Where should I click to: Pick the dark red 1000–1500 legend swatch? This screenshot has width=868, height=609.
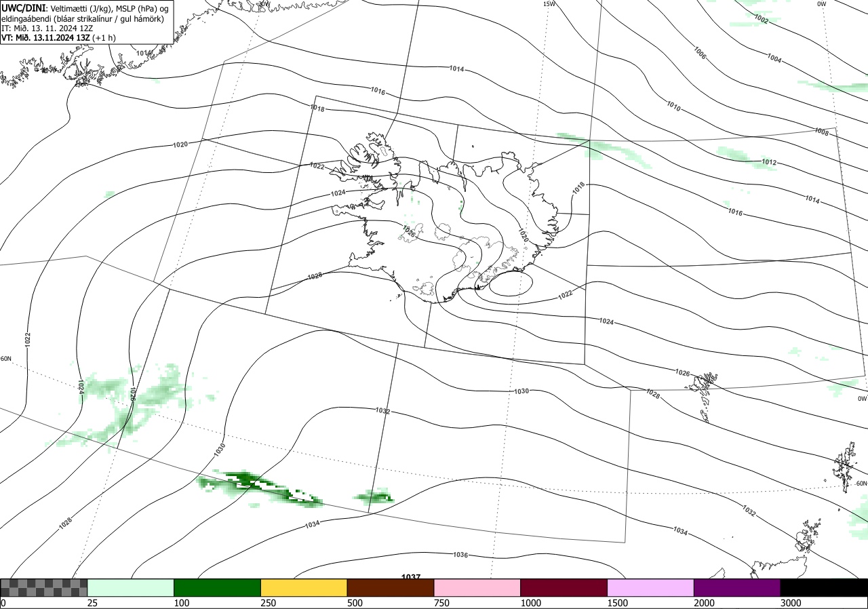[x=564, y=587]
